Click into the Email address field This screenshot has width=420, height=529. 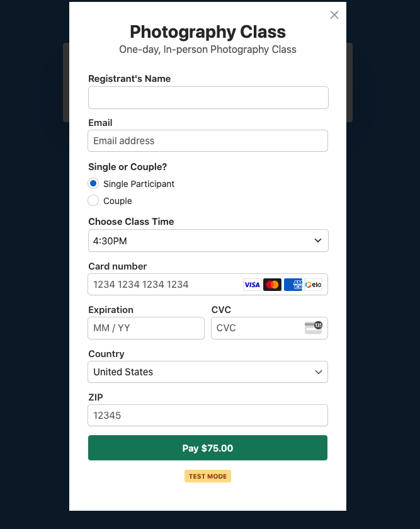[208, 141]
